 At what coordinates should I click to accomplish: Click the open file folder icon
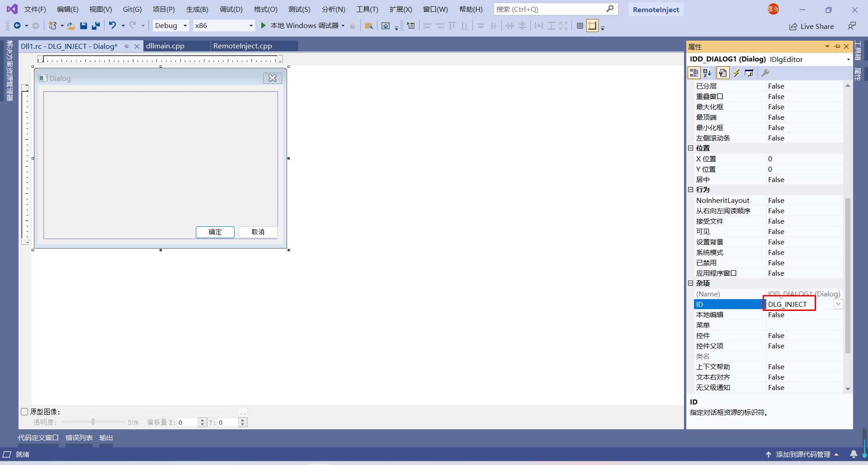tap(71, 26)
